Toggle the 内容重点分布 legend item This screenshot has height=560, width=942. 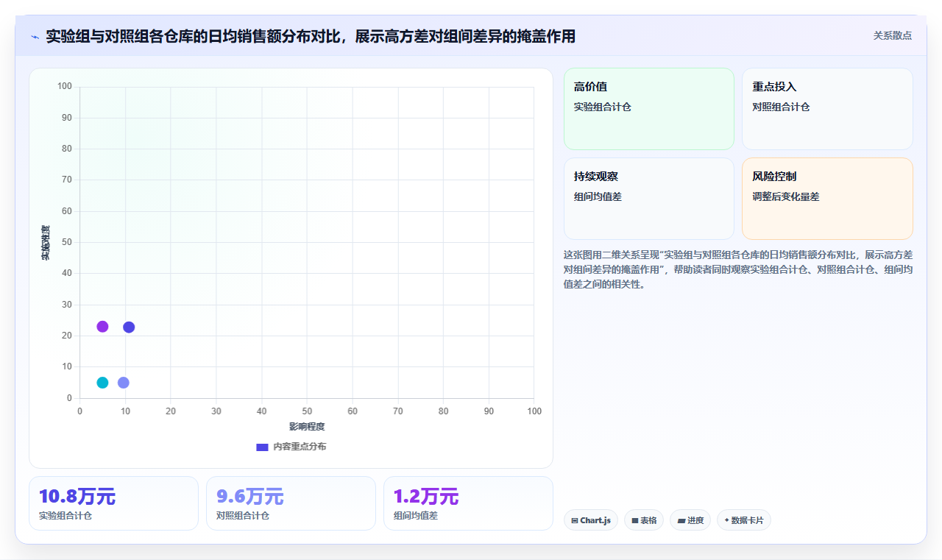[291, 447]
